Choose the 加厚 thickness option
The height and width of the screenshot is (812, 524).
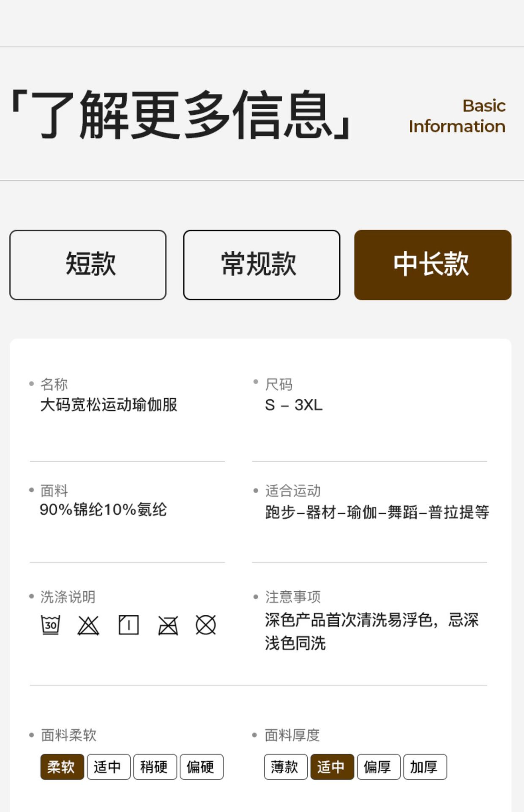click(x=425, y=766)
